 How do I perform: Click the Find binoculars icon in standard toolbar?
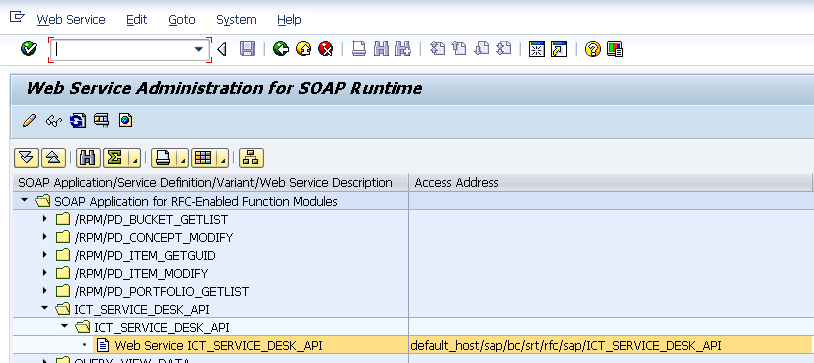coord(382,49)
